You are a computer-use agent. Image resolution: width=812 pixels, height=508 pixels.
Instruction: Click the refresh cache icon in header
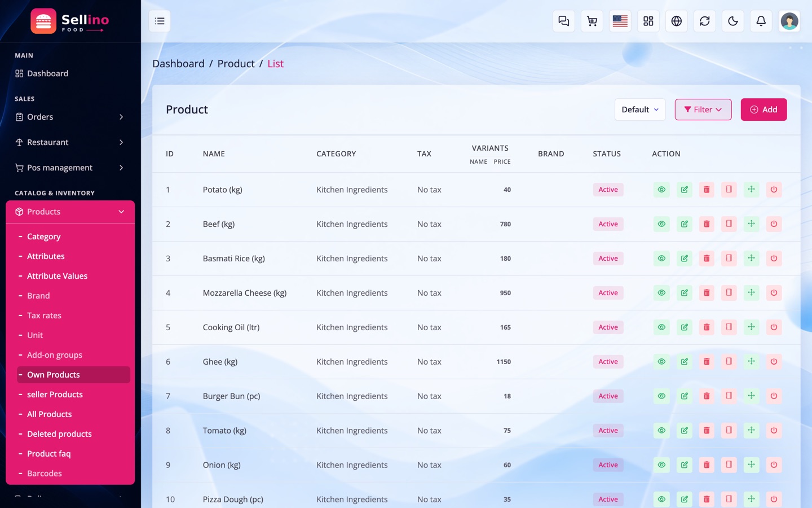coord(705,21)
